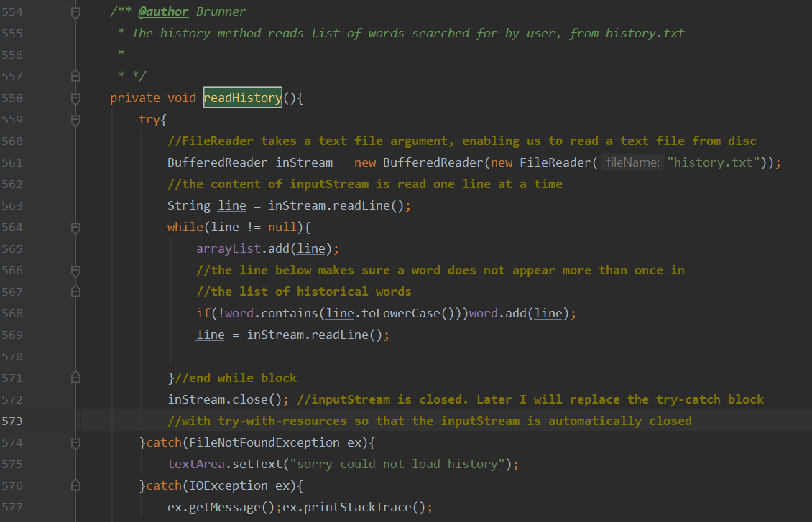Collapse the FileNotFoundException catch block at line 574
Viewport: 812px width, 522px height.
(x=75, y=443)
